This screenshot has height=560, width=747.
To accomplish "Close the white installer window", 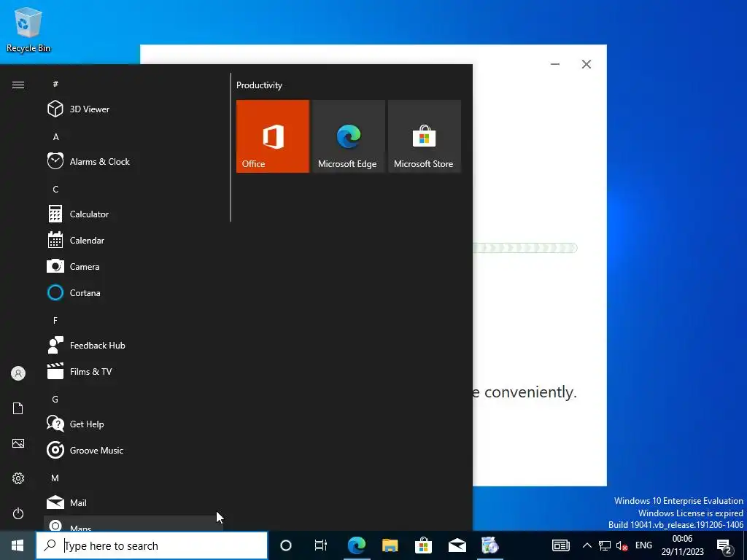I will pyautogui.click(x=587, y=64).
